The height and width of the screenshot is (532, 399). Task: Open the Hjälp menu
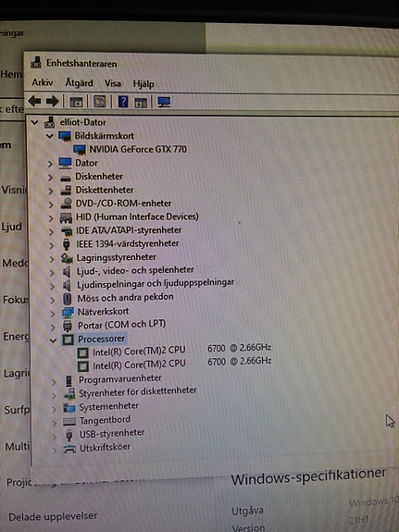coord(143,84)
